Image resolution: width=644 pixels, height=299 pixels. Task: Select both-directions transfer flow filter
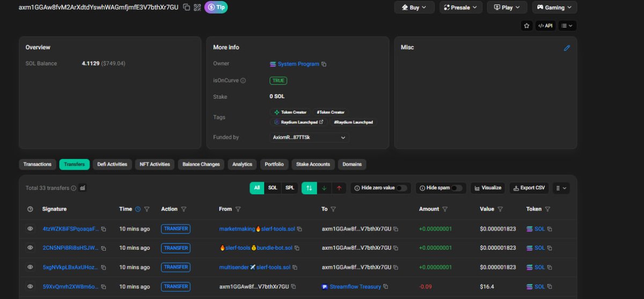click(309, 188)
